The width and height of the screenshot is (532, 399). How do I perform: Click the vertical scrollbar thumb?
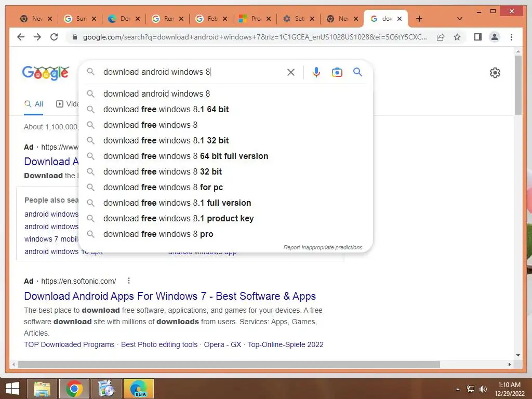point(518,85)
